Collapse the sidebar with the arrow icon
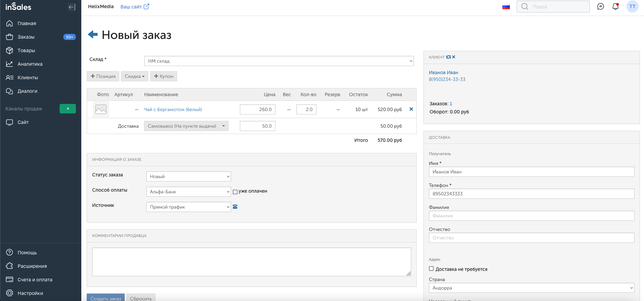 71,7
